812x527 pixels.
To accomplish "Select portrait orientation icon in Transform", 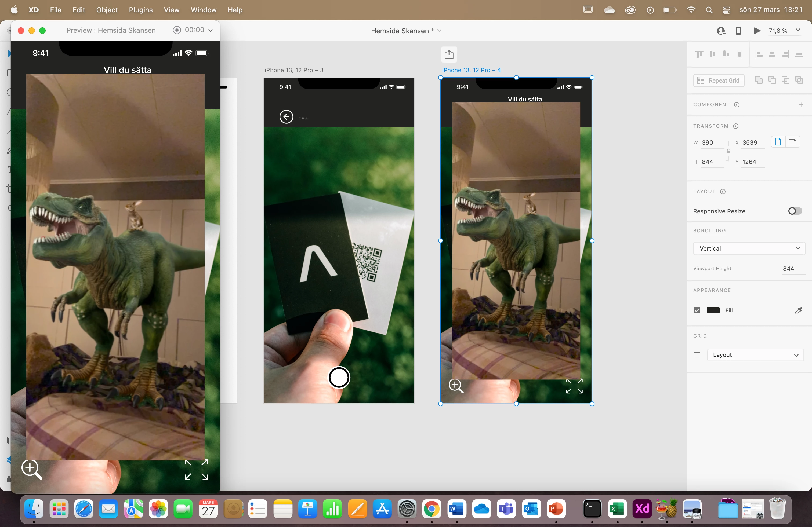I will 778,142.
